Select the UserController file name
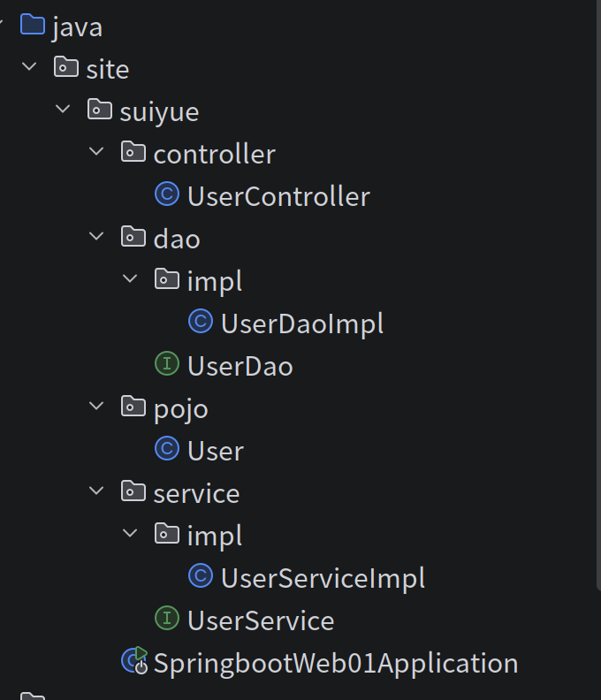This screenshot has width=601, height=700. 278,196
